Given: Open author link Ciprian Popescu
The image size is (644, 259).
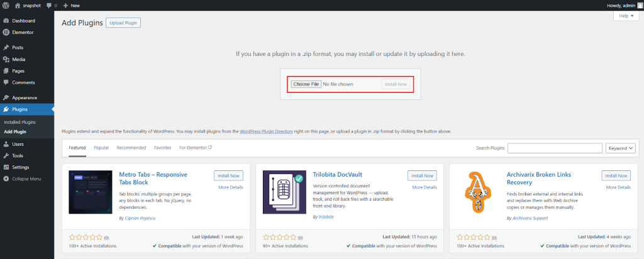Looking at the screenshot, I should [x=140, y=218].
